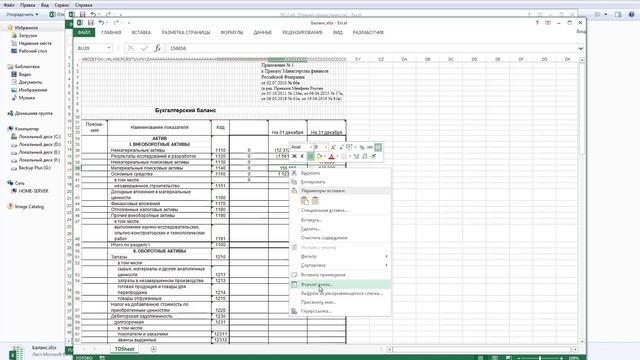The width and height of the screenshot is (640, 360).
Task: Open the Arial font name dropdown
Action: pos(311,147)
